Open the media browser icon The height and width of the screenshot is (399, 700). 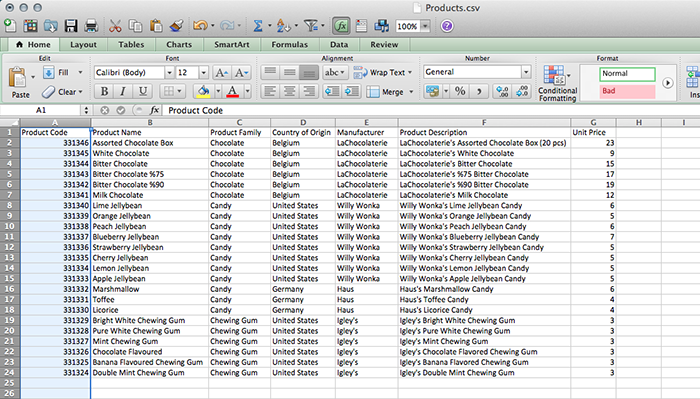[x=382, y=26]
